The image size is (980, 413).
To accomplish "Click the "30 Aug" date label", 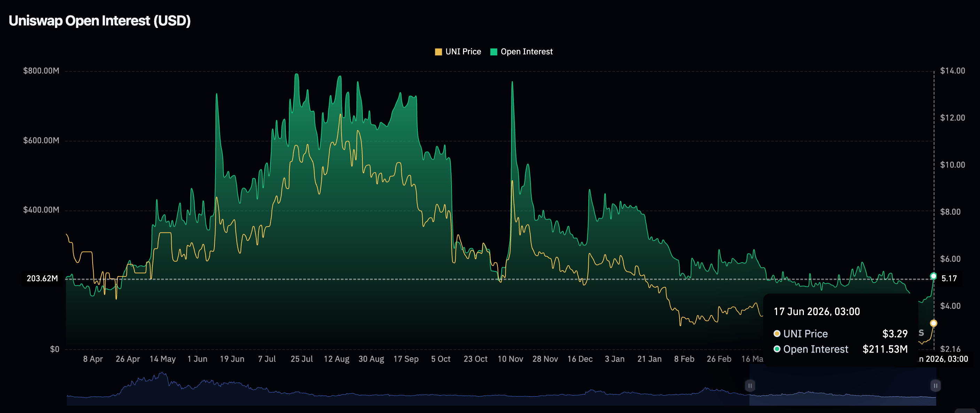I will pyautogui.click(x=371, y=359).
